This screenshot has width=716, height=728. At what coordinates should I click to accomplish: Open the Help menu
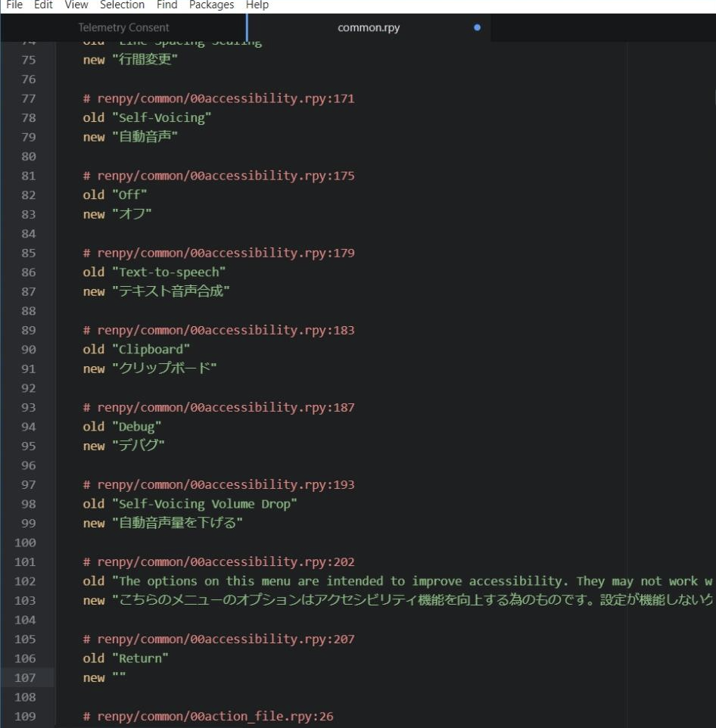(x=257, y=5)
